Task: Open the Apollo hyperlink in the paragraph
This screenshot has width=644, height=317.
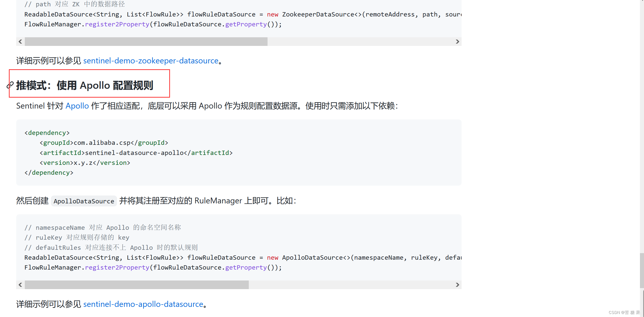Action: click(x=77, y=106)
